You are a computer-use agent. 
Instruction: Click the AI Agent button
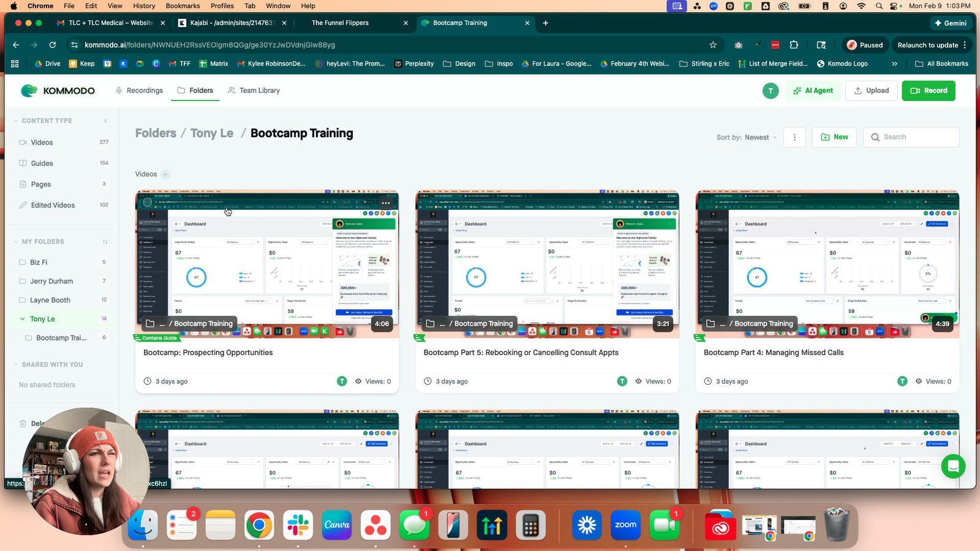[x=813, y=91]
